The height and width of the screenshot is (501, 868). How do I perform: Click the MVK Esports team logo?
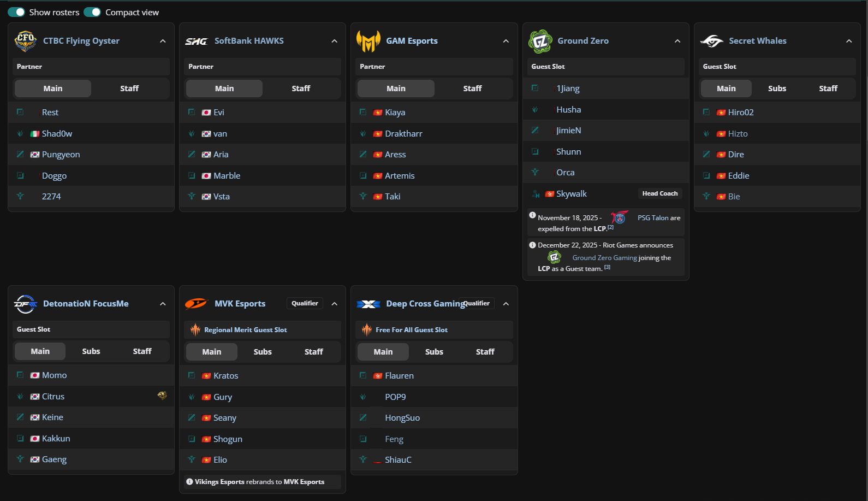coord(196,304)
